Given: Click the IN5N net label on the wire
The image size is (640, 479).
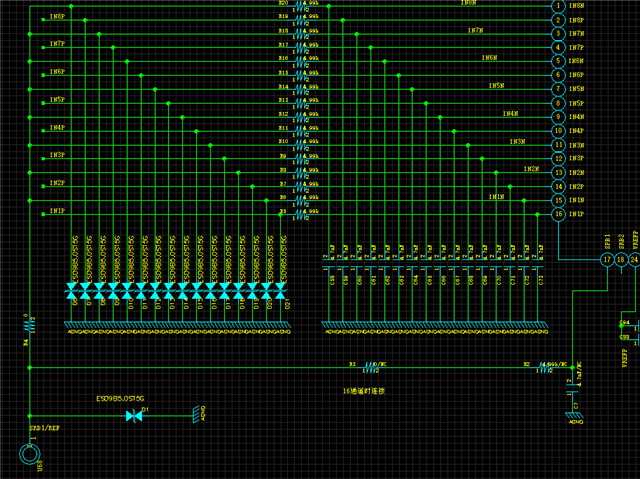Looking at the screenshot, I should coord(496,85).
